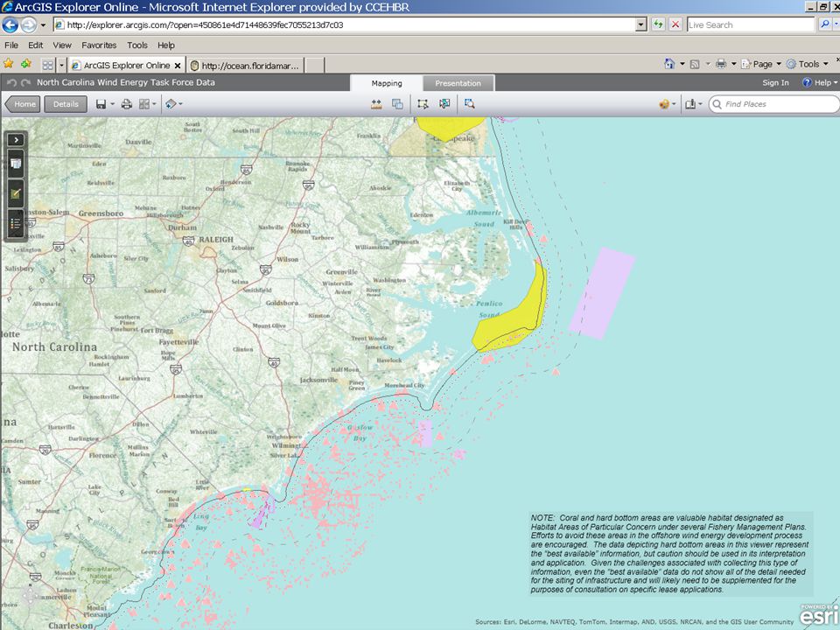
Task: Click the Save map floppy disk icon
Action: [101, 104]
